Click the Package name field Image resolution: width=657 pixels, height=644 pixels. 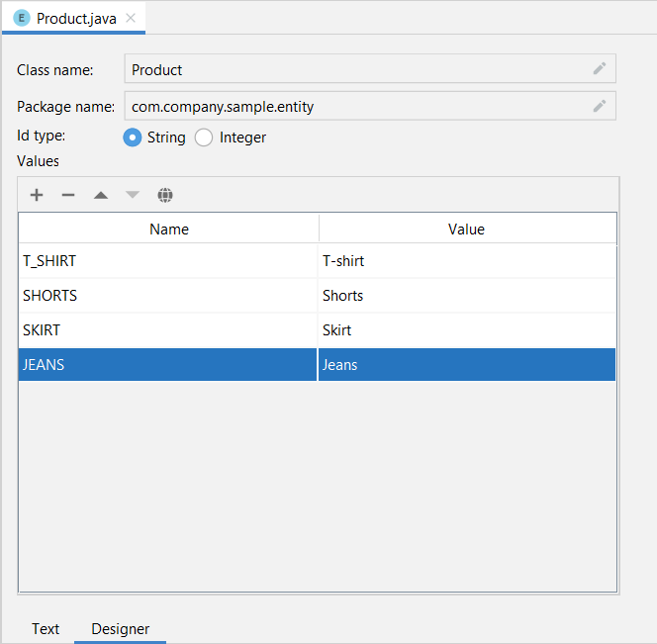pos(370,106)
